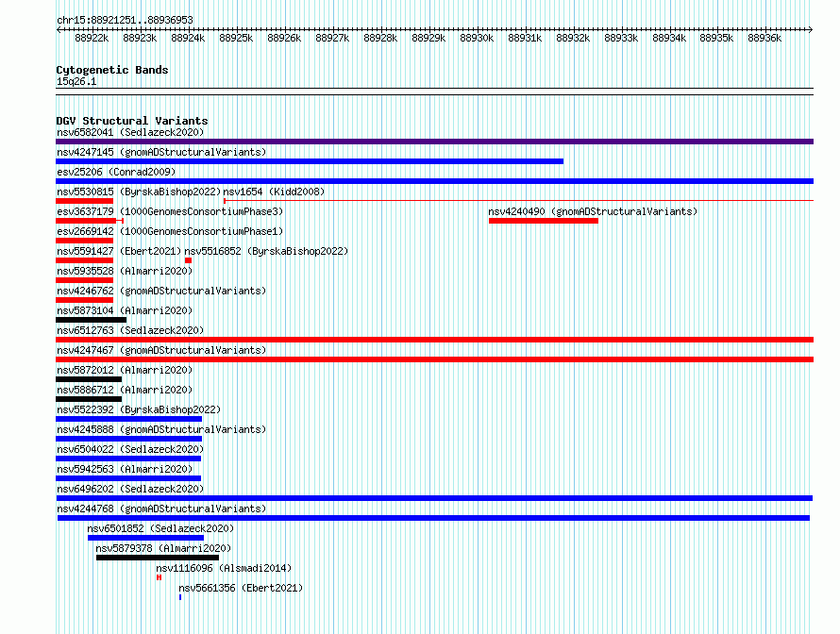Open esv3637179 (1000GenomesConsortiumPhase3) label
840x634 pixels.
(170, 211)
